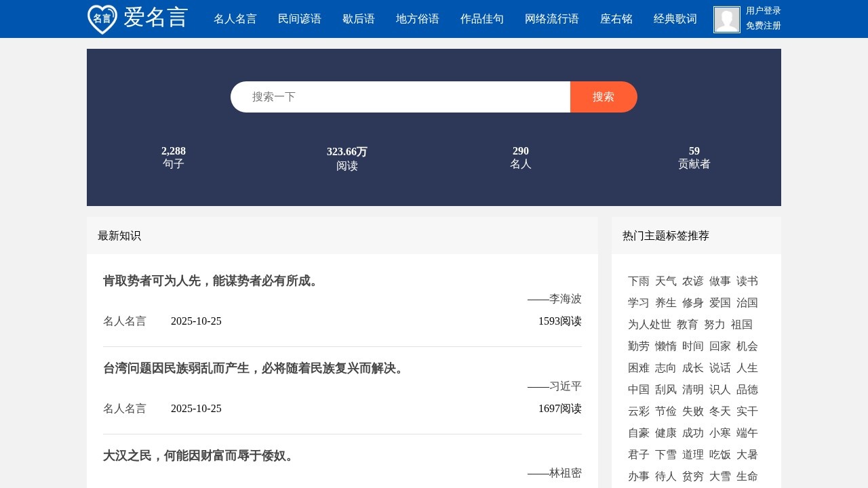
Task: Click the user avatar icon near login
Action: 726,19
